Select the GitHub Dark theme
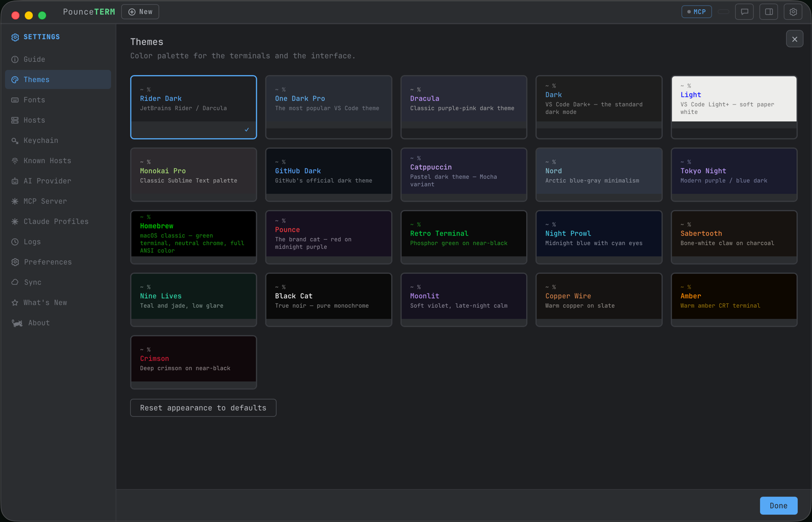Screen dimensions: 812x522 tap(329, 175)
